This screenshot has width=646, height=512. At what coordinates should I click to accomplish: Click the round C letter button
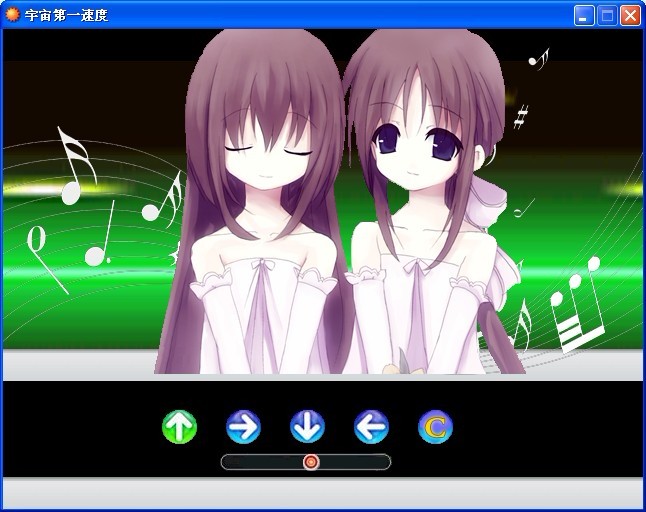click(435, 427)
